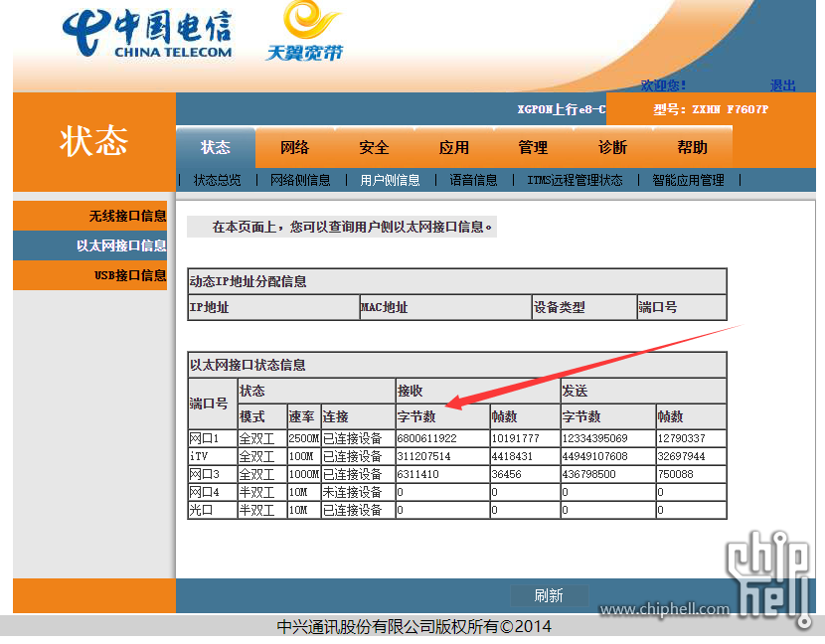Click 已连接设备 status for 光口
Viewport: 825px width, 644px height.
pos(352,510)
